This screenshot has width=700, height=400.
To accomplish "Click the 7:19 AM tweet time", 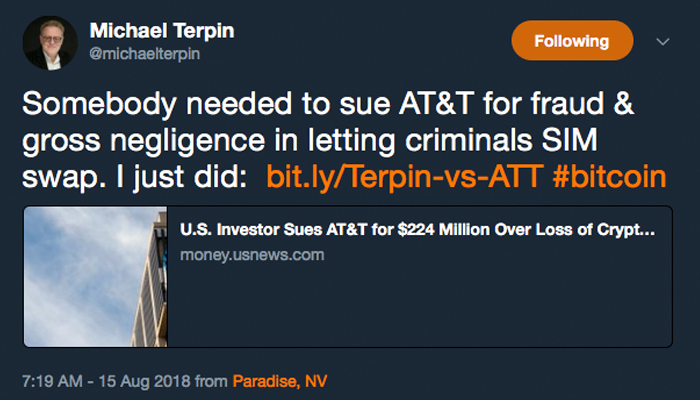I will point(52,381).
